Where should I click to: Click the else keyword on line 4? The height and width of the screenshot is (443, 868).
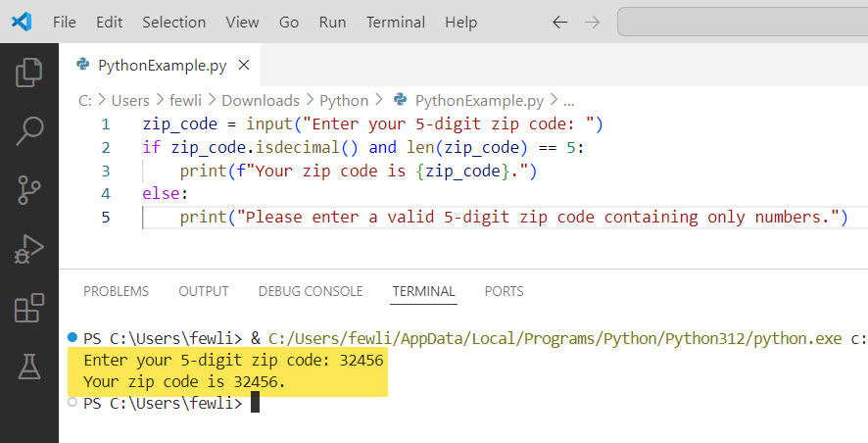(x=161, y=194)
